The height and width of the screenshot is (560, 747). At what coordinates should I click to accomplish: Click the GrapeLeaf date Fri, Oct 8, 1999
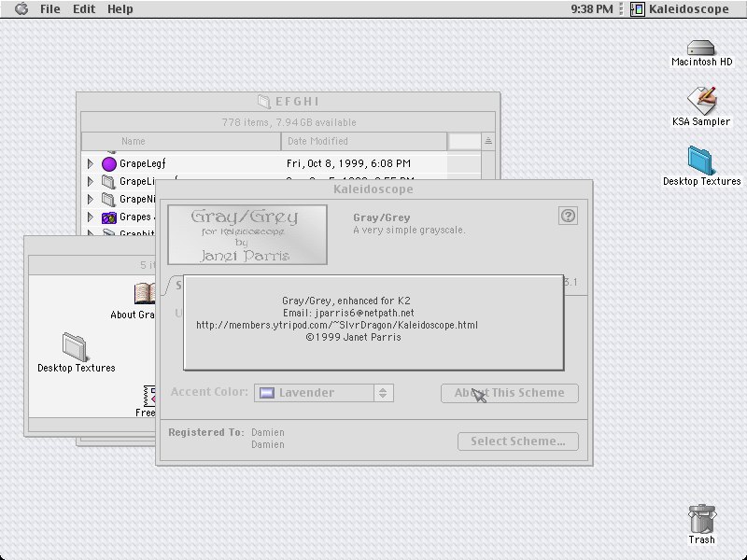pos(348,164)
